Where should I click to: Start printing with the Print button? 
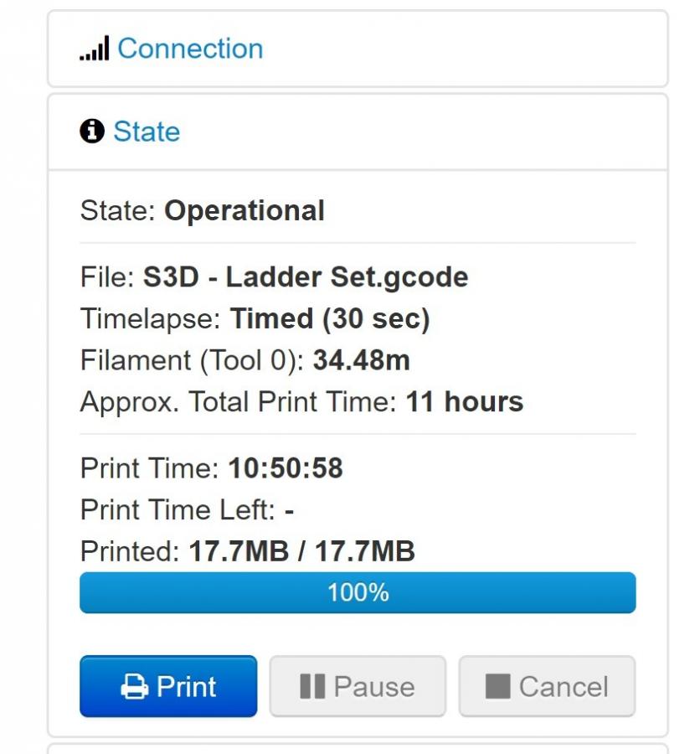168,686
